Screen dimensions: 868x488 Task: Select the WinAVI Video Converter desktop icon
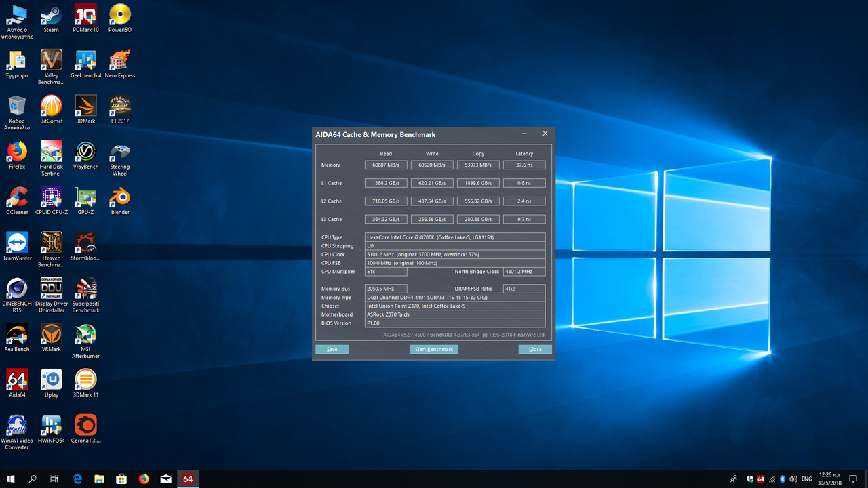(17, 432)
